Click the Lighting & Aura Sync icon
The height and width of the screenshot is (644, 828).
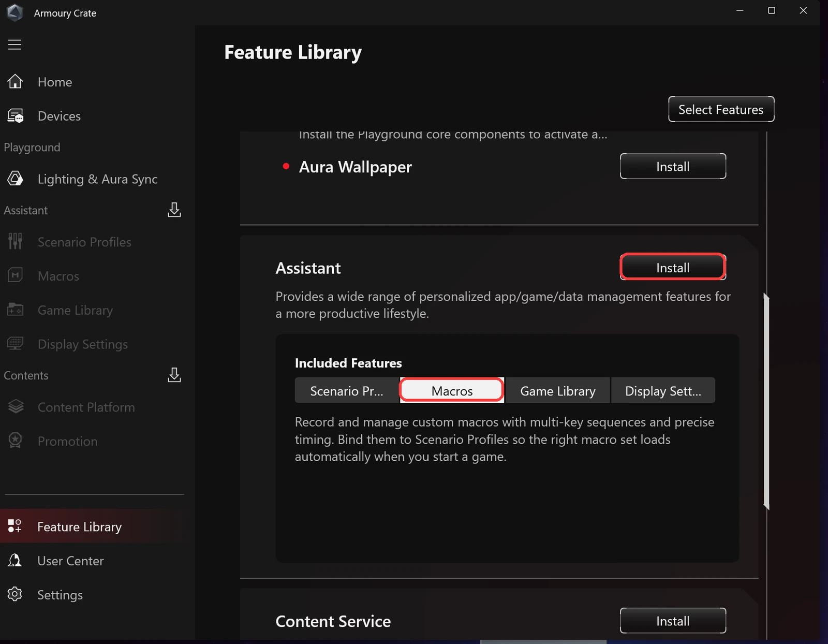tap(15, 179)
